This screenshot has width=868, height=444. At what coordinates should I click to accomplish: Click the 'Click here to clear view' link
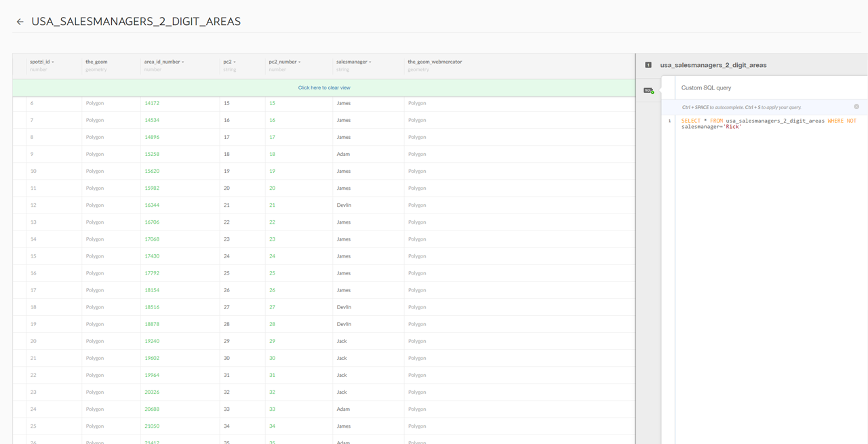click(324, 87)
